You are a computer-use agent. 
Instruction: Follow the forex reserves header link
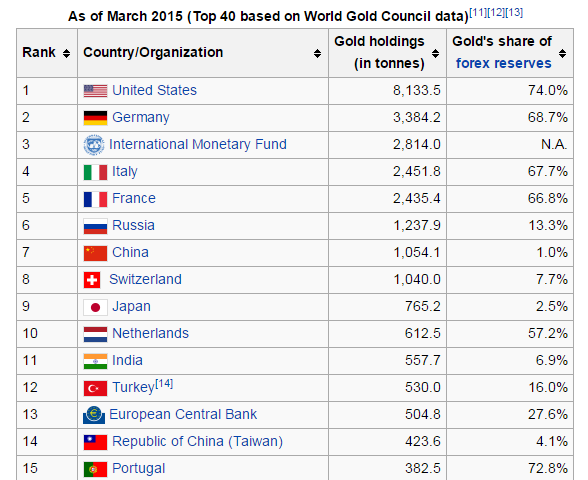tap(504, 63)
